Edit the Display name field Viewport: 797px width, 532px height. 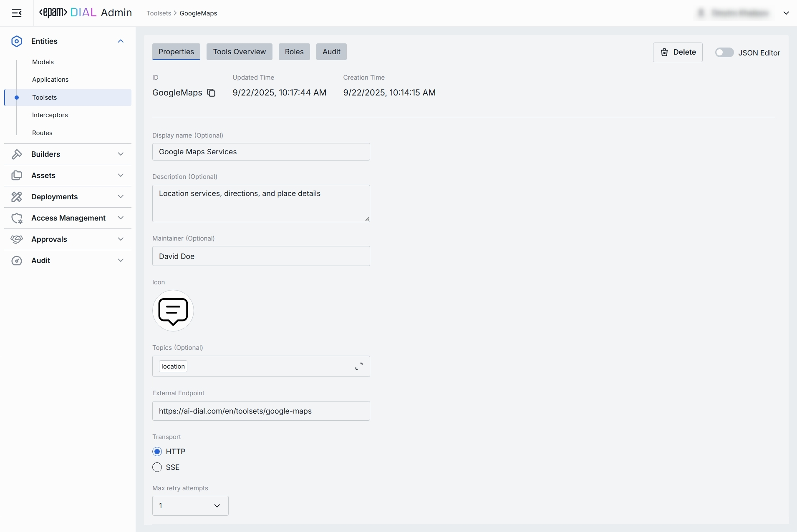261,152
